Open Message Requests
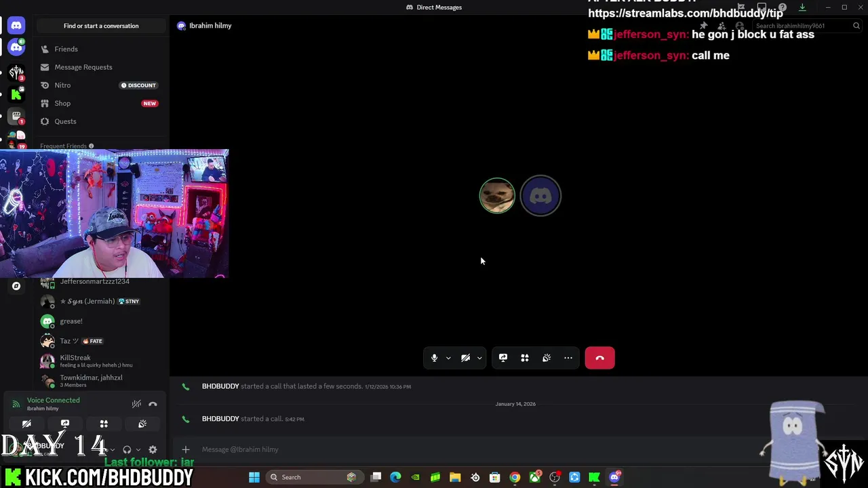The width and height of the screenshot is (868, 488). 101,67
